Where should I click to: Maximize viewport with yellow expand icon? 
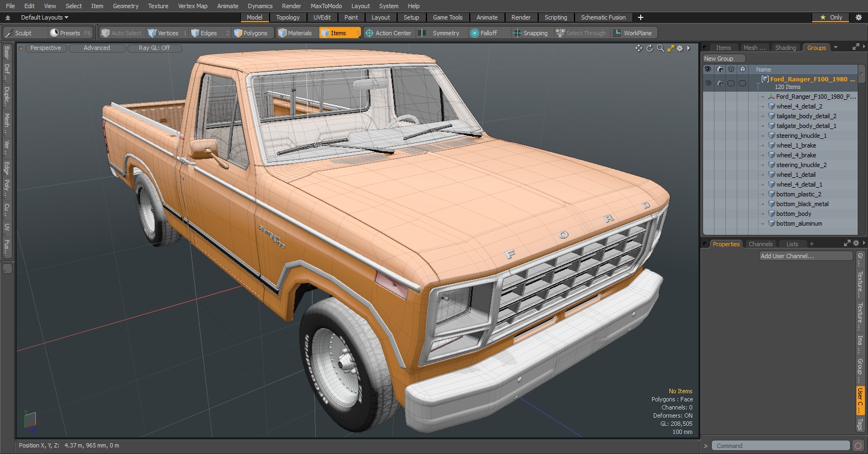[671, 48]
